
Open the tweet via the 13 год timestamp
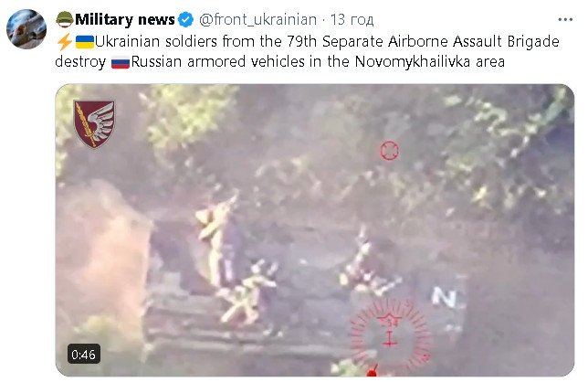tap(352, 19)
